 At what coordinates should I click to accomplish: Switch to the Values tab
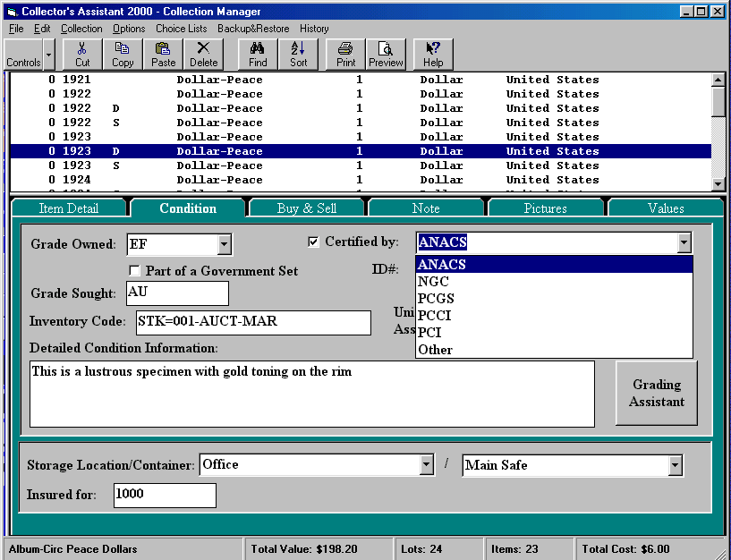pos(666,208)
